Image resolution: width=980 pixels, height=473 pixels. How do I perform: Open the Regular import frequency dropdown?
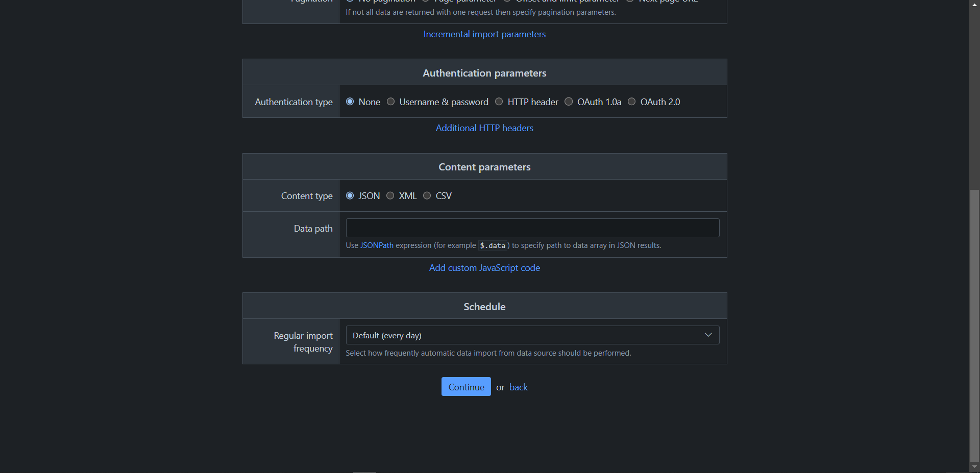(532, 335)
